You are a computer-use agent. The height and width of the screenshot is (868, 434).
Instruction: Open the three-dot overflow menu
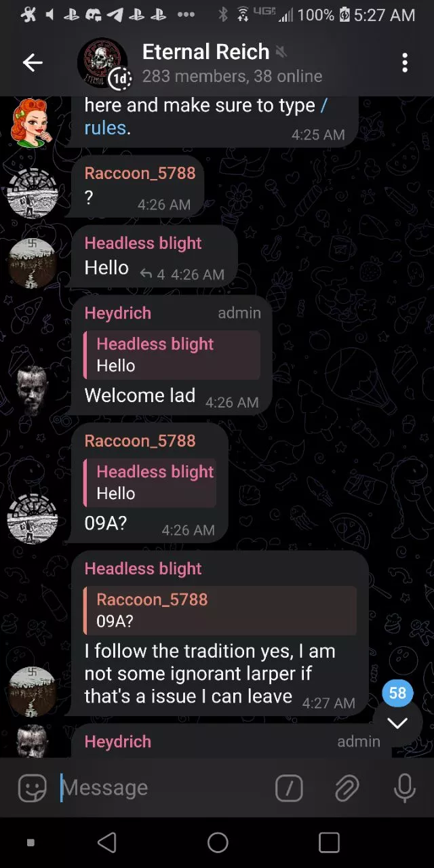[405, 63]
